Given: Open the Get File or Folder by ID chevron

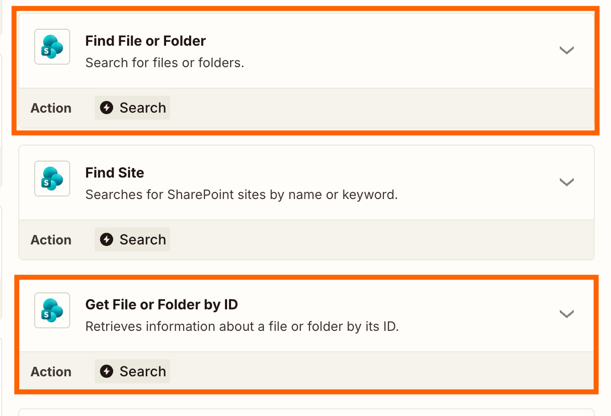Looking at the screenshot, I should pyautogui.click(x=566, y=314).
